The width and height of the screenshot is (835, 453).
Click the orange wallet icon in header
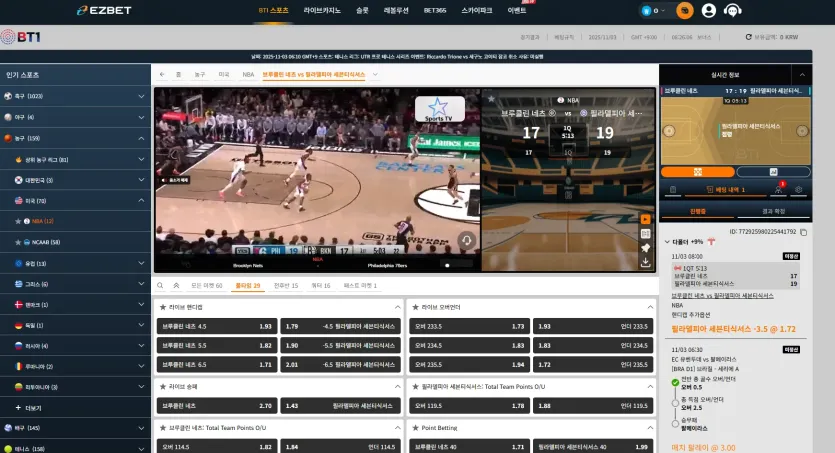pyautogui.click(x=684, y=11)
